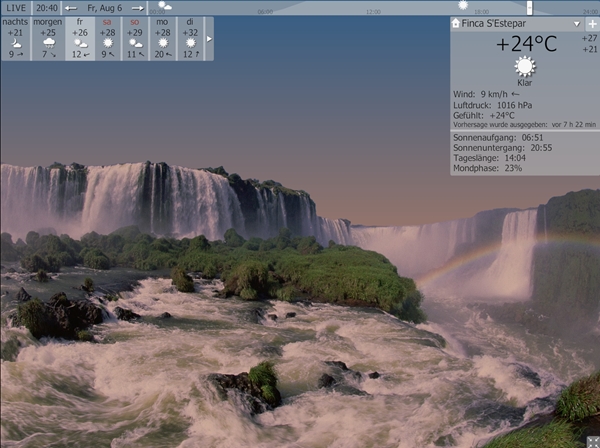Click the Sonnenuntergang 20:55 line
Viewport: 600px width, 448px height.
pos(502,148)
